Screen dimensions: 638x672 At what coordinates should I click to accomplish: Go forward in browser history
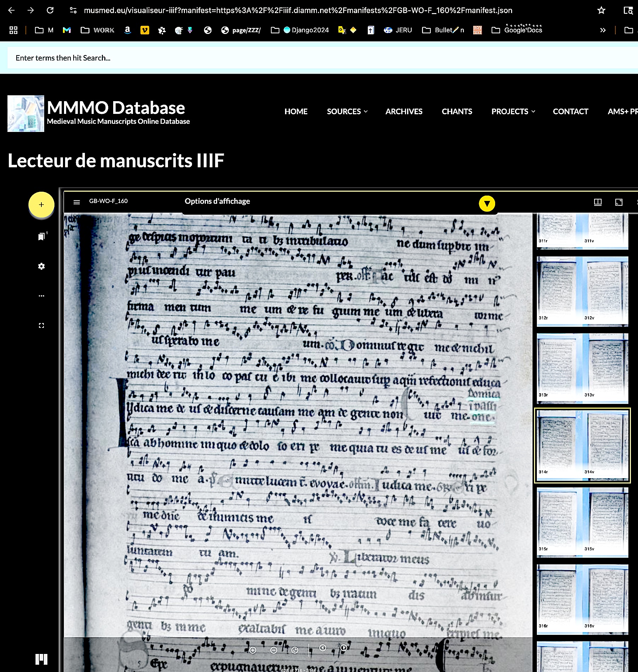(31, 10)
